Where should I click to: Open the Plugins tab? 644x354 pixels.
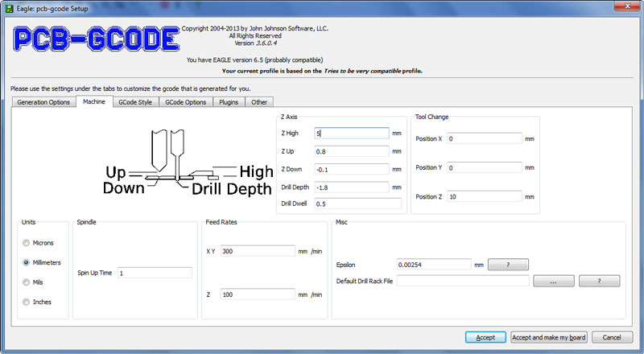pyautogui.click(x=229, y=102)
